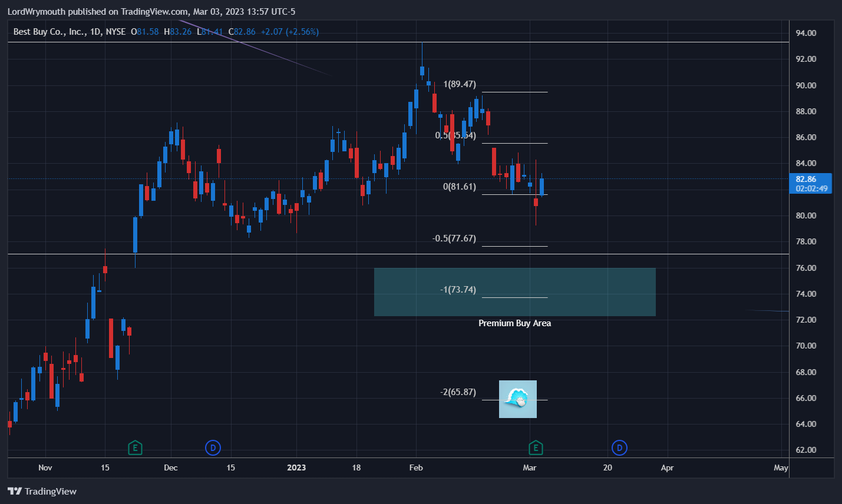Click the +2.07 (+2.56%) change value
Viewport: 842px width, 504px height.
[x=290, y=32]
